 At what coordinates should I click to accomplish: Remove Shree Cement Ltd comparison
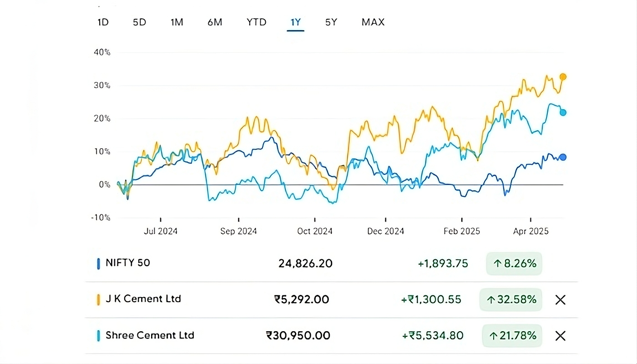tap(561, 336)
